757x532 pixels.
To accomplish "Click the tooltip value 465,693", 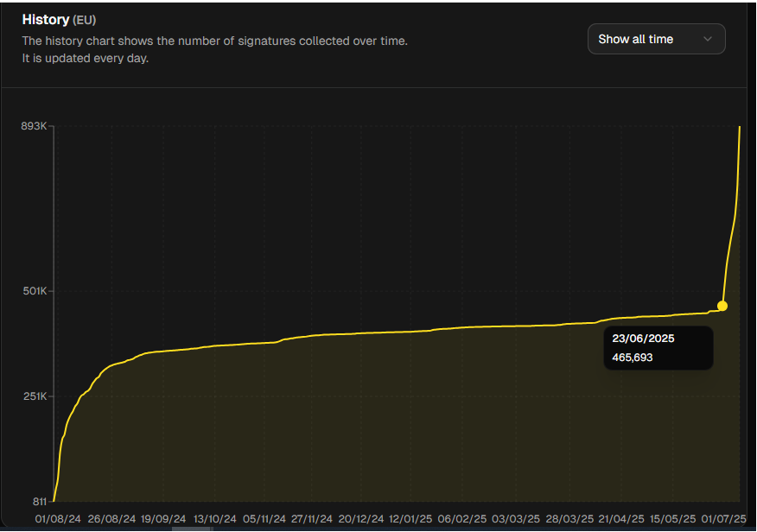I will pos(633,358).
